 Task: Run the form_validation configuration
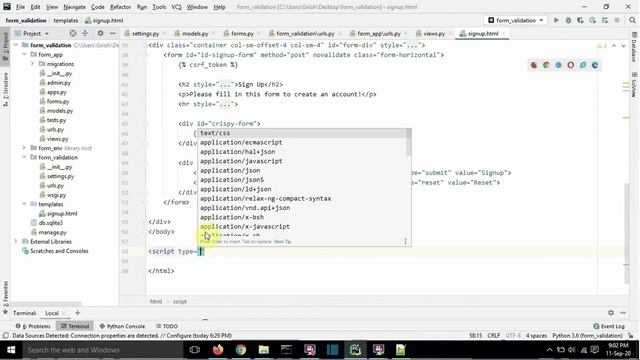[x=556, y=20]
